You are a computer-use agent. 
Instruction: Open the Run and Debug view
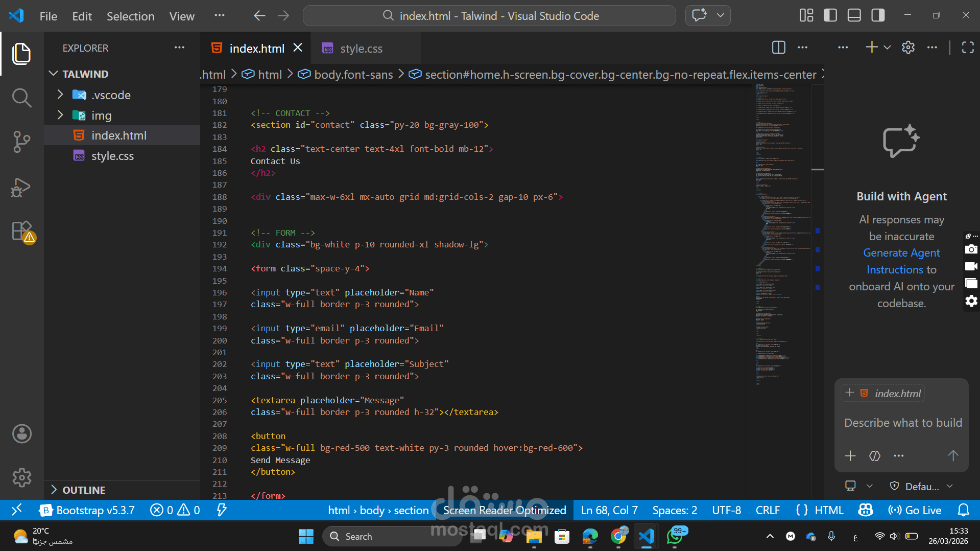coord(21,188)
